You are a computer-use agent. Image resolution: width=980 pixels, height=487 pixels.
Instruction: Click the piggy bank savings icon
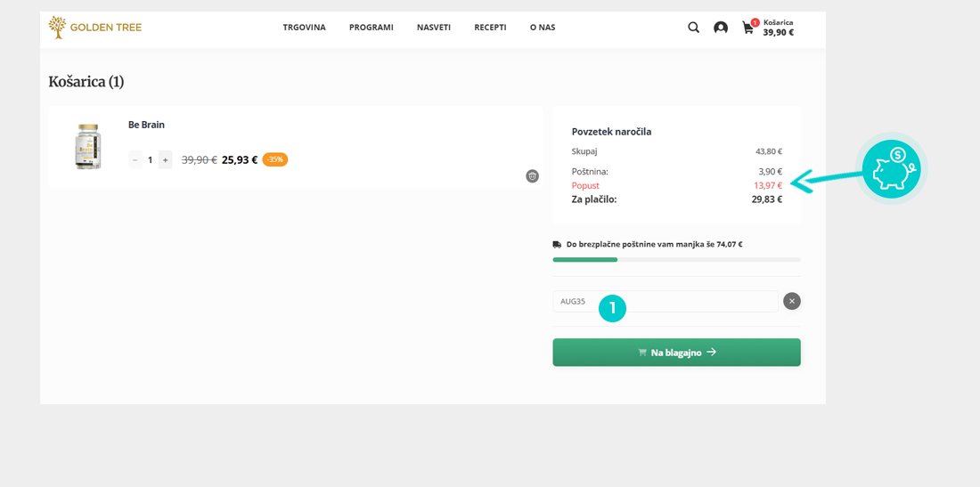[x=891, y=168]
